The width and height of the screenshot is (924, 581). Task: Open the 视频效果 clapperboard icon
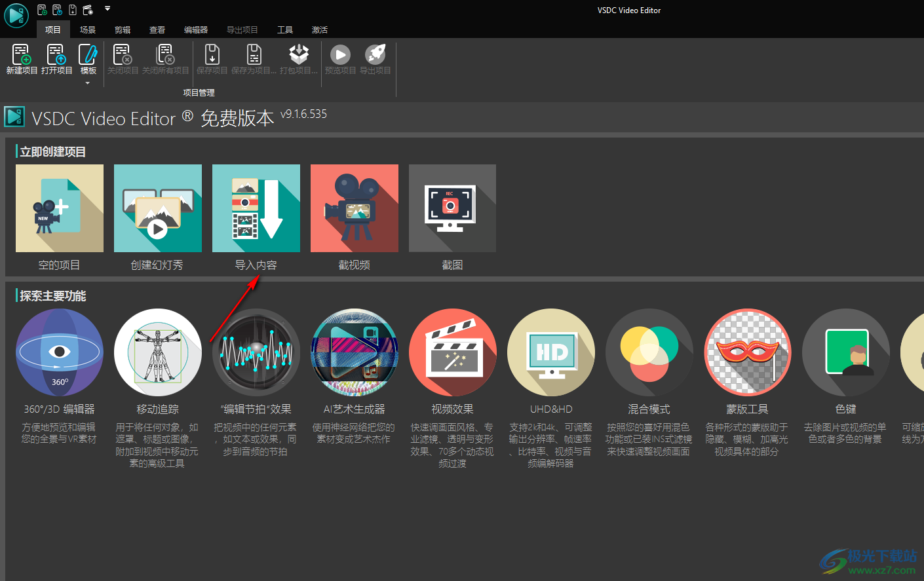453,352
